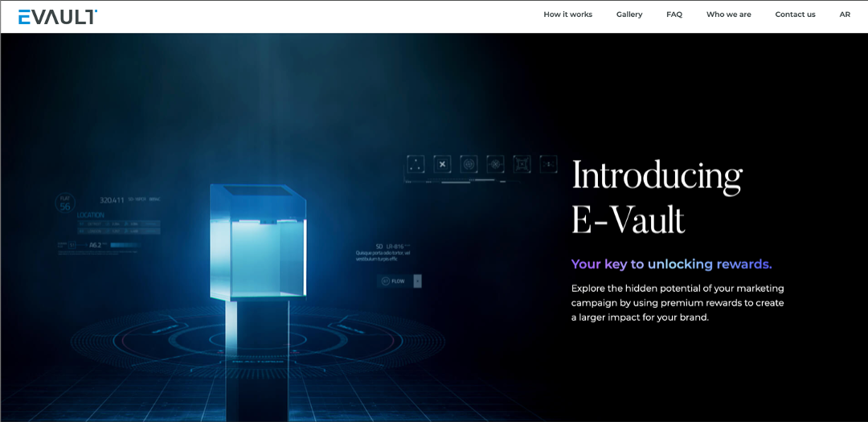This screenshot has height=422, width=868.
Task: Open the How it works page
Action: pos(567,14)
